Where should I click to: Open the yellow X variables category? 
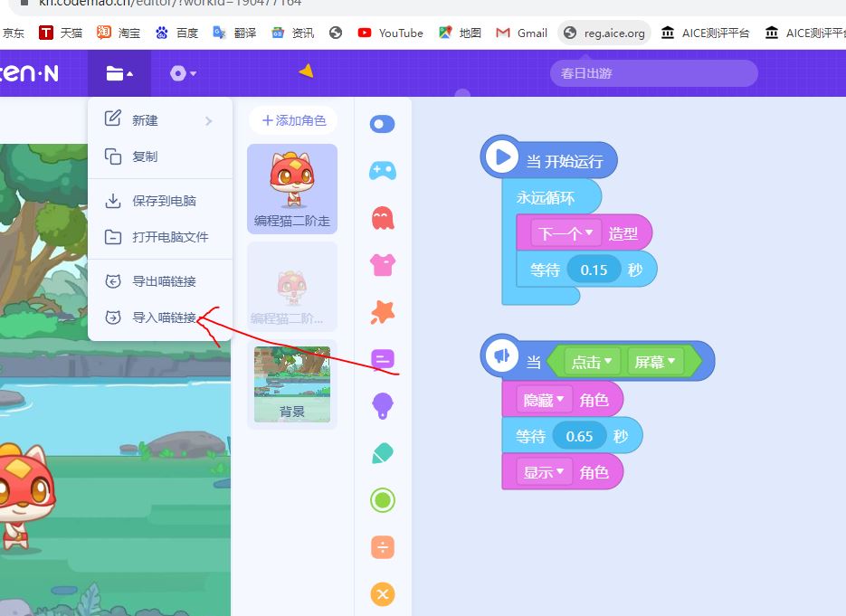(383, 594)
